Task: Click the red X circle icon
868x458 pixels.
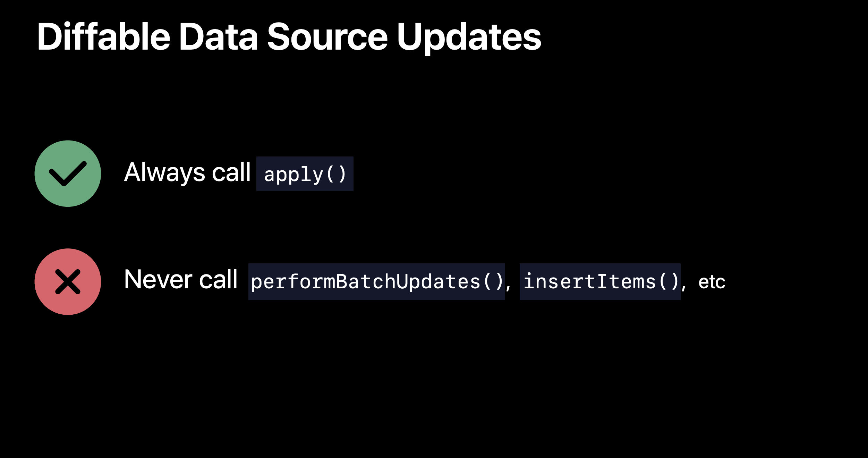Action: coord(68,282)
